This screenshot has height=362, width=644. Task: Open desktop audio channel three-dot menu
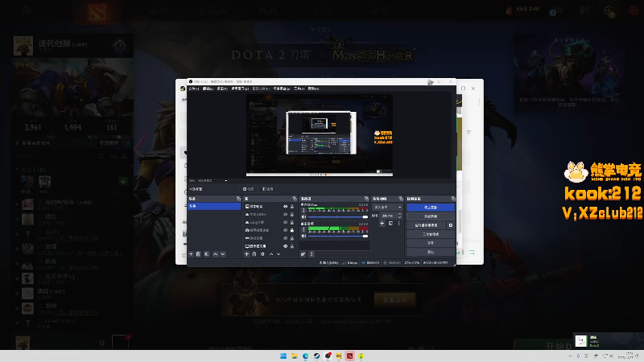click(303, 230)
